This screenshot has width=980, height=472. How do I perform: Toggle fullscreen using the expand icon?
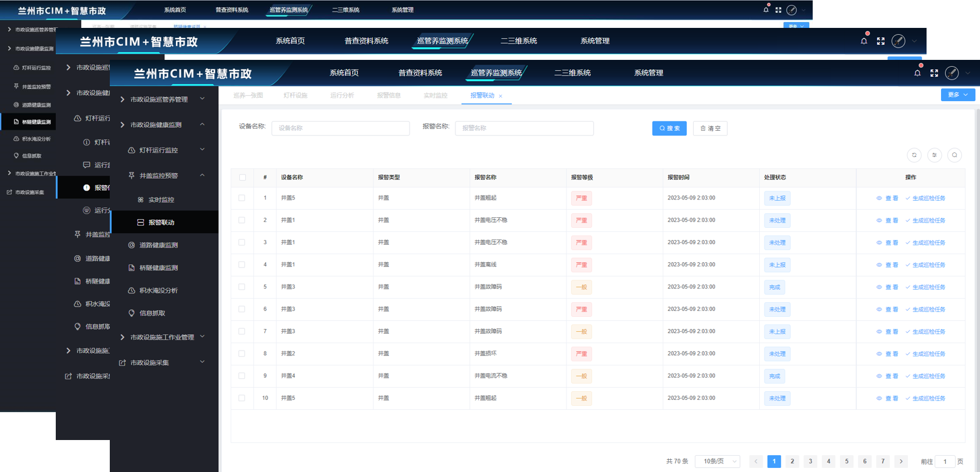pos(934,73)
